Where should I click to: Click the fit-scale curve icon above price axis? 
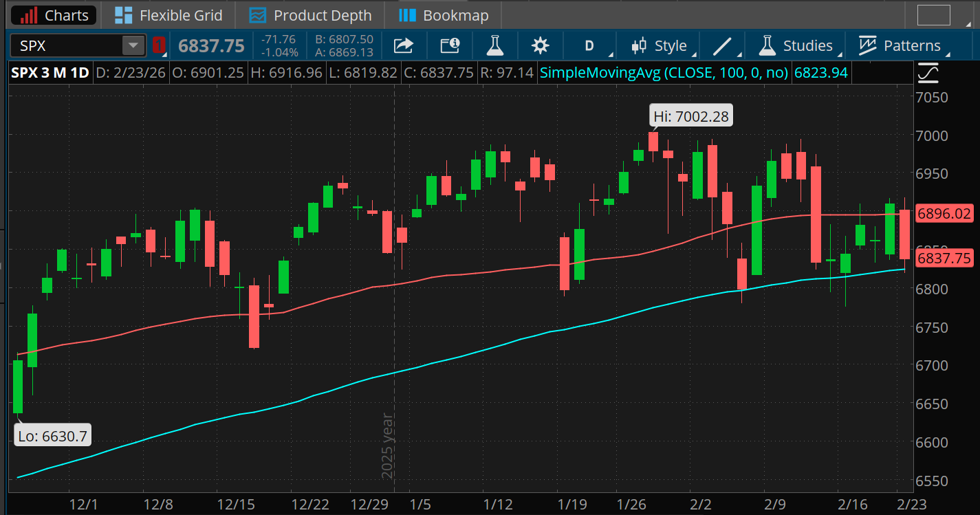point(928,72)
